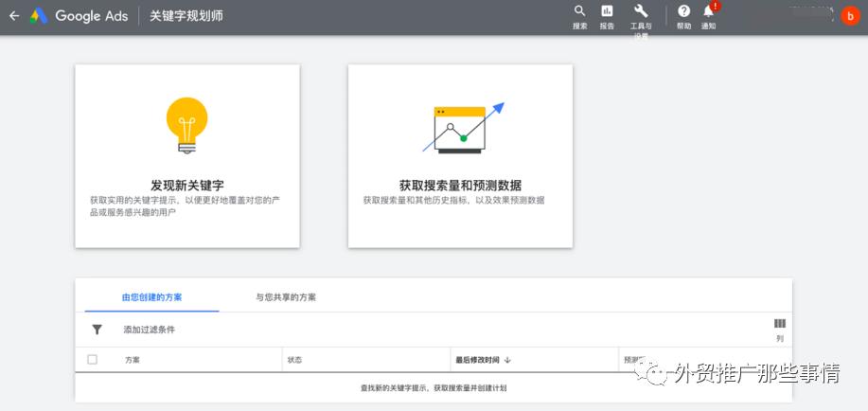Click the 关键字规划师 page title
868x411 pixels.
tap(186, 15)
